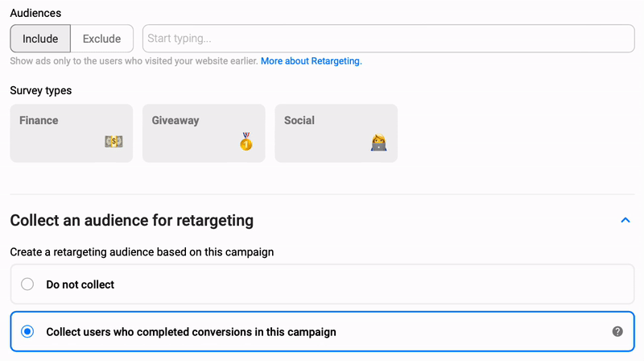Click the Collect users who completed conversions label
This screenshot has width=644, height=361.
click(191, 331)
